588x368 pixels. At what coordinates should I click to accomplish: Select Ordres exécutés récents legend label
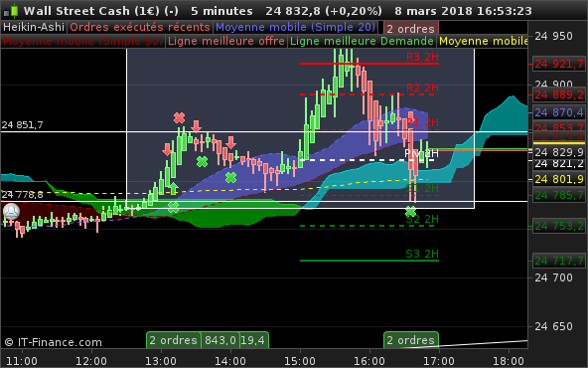140,27
